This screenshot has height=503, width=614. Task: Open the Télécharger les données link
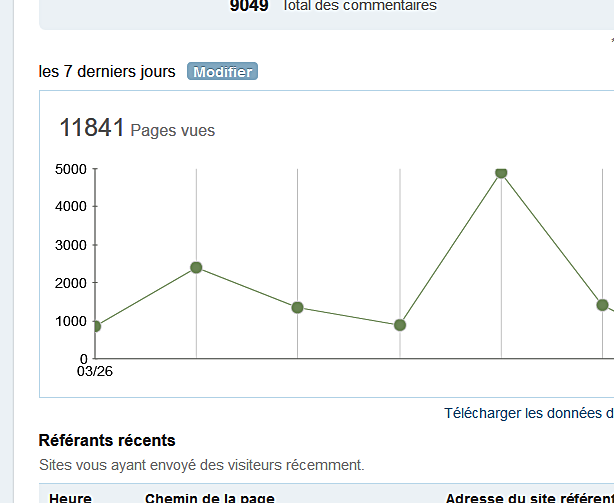(528, 413)
